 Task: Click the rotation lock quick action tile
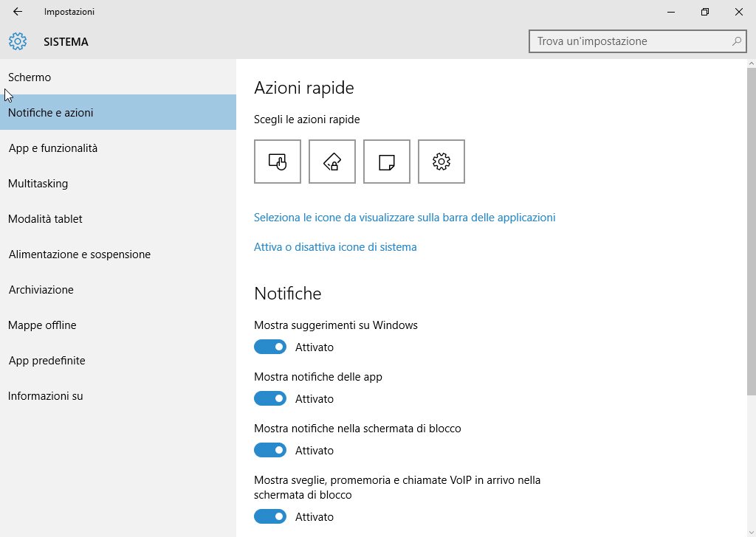332,162
